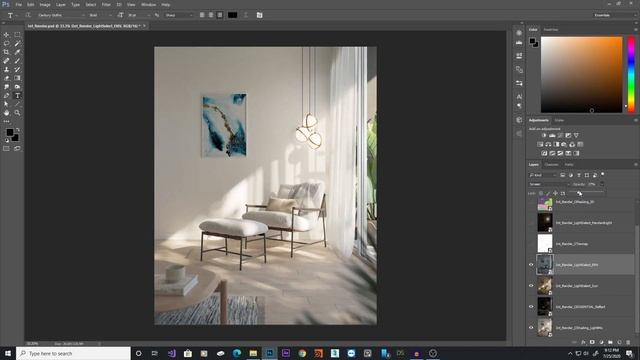Screen dimensions: 640x360
Task: Toggle lock transparent pixels
Action: pyautogui.click(x=541, y=193)
